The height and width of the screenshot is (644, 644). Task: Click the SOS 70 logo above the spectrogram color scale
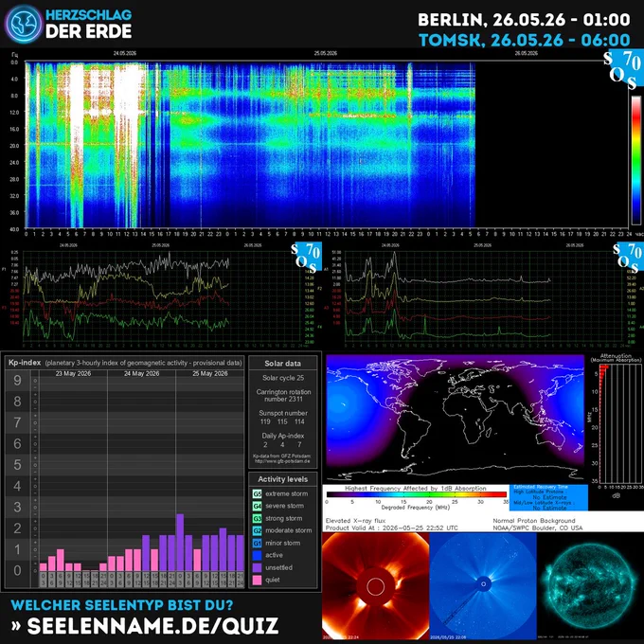(622, 68)
